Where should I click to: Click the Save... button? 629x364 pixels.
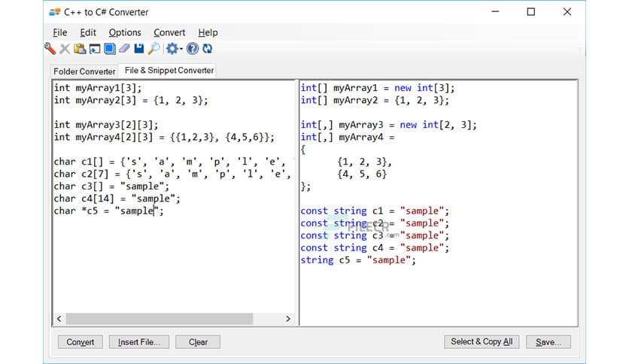click(548, 341)
